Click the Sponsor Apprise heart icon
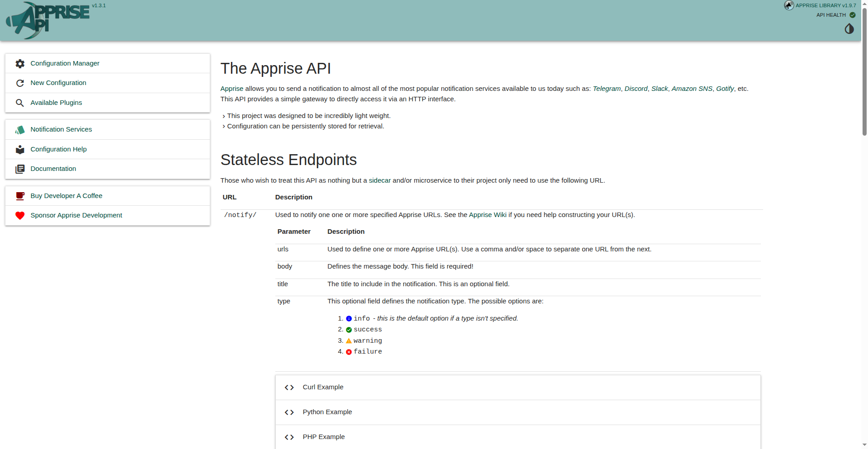 tap(20, 216)
